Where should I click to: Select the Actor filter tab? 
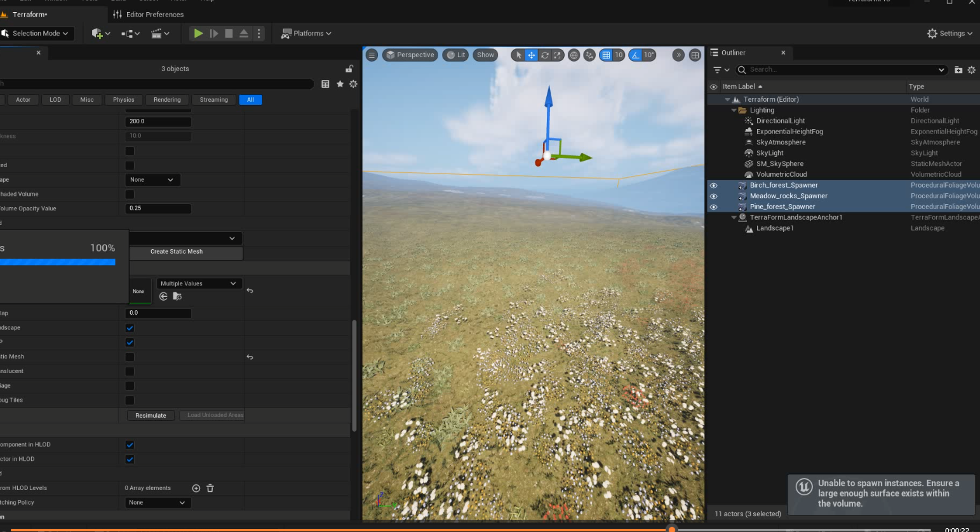click(x=23, y=100)
